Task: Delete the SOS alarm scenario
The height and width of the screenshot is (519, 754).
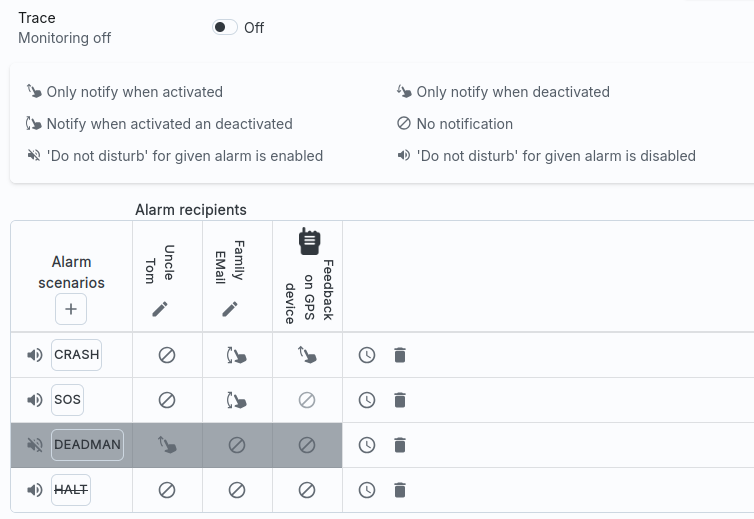Action: pos(400,400)
